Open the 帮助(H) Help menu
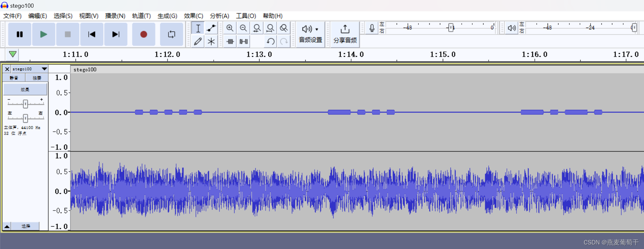This screenshot has width=644, height=249. [272, 16]
